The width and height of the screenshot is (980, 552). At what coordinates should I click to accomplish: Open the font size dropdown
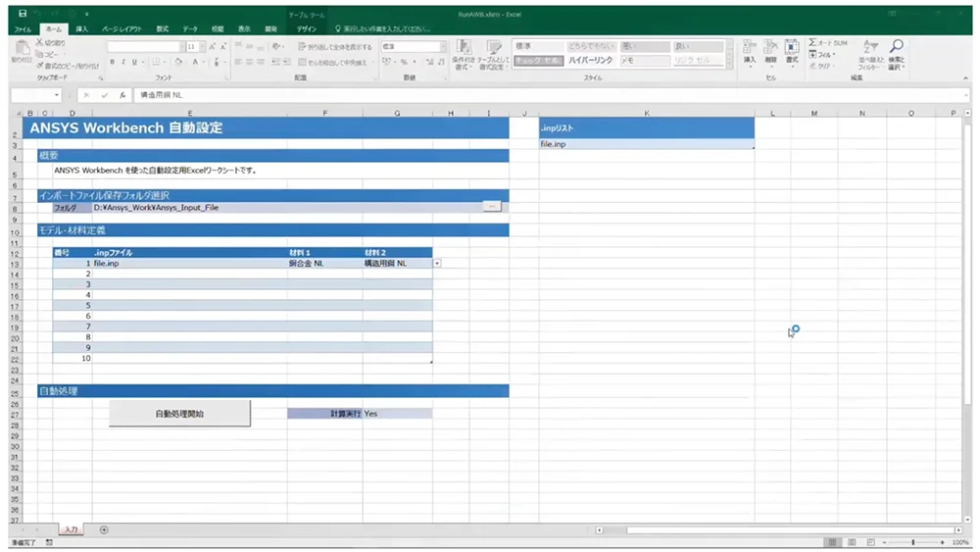pos(202,47)
